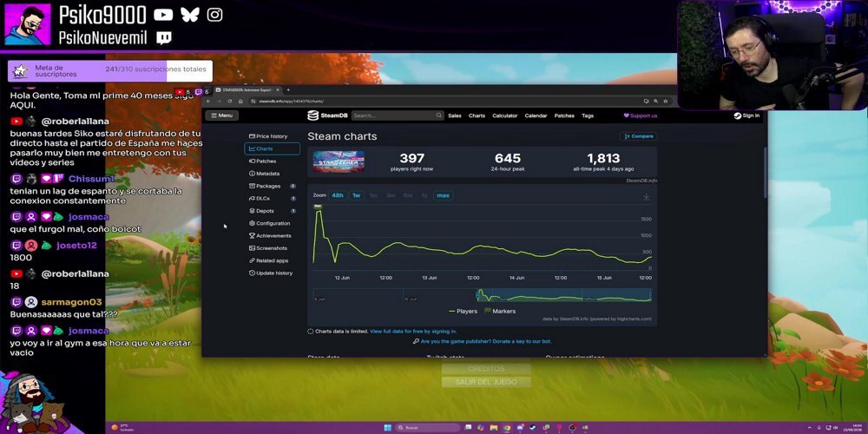Click the browser back arrow
This screenshot has width=868, height=434.
point(208,102)
